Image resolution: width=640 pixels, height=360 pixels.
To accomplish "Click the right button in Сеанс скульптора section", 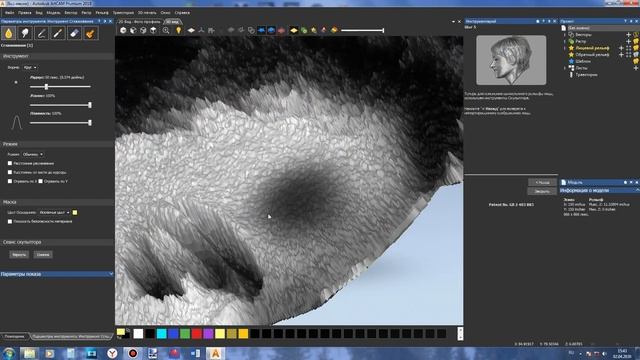I will [x=43, y=255].
